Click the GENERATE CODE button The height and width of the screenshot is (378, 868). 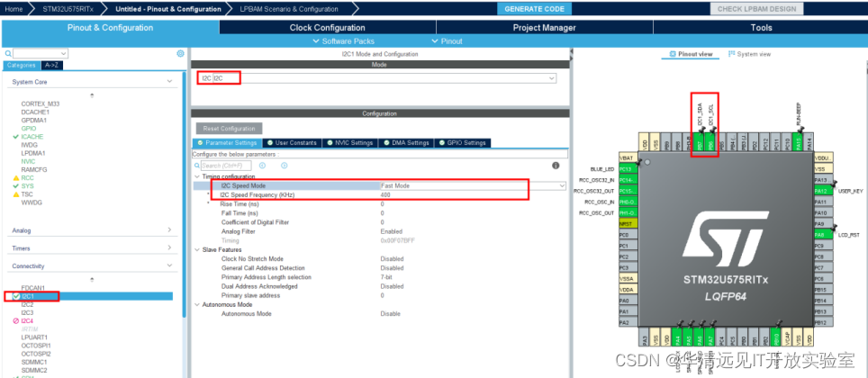click(534, 9)
